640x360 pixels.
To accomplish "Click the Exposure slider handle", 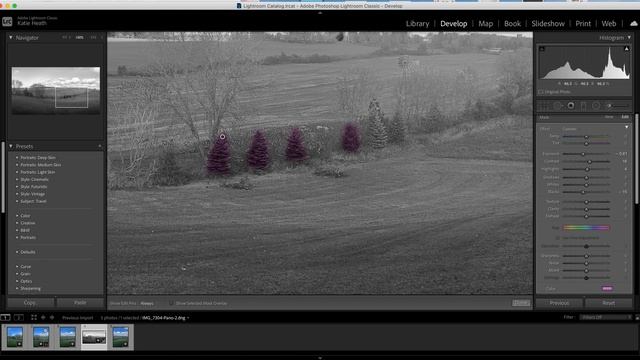I will coord(583,154).
